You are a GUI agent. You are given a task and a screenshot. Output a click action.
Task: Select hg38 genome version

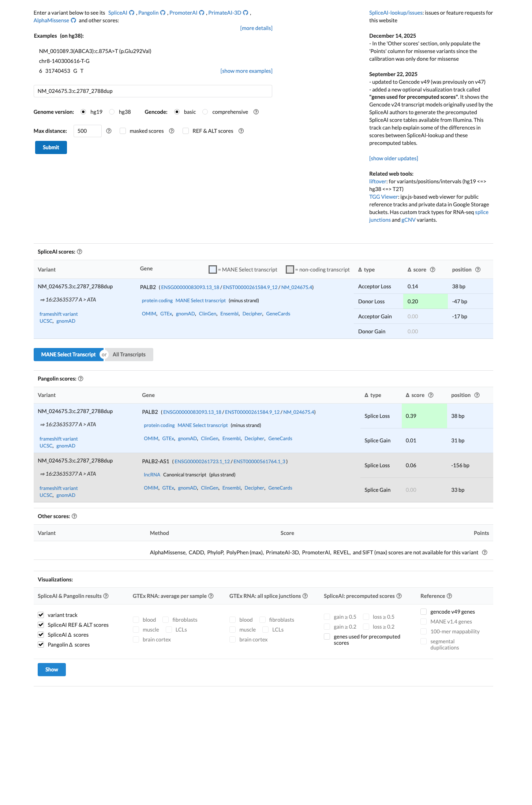[x=112, y=112]
